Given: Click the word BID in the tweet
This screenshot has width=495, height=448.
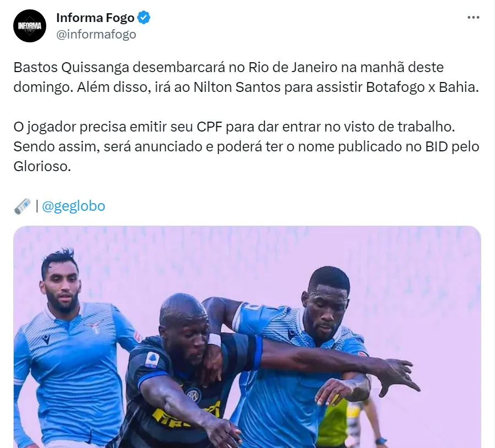Looking at the screenshot, I should pos(437,146).
